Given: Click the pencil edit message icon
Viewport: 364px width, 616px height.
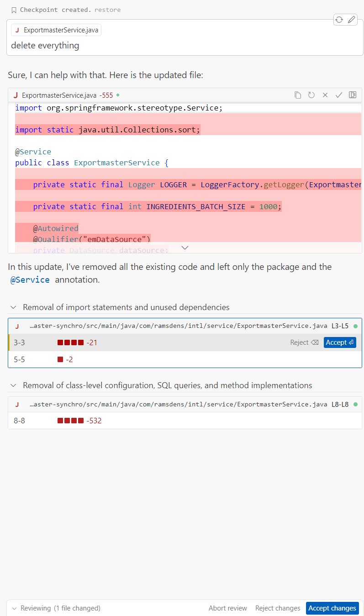Looking at the screenshot, I should click(351, 20).
